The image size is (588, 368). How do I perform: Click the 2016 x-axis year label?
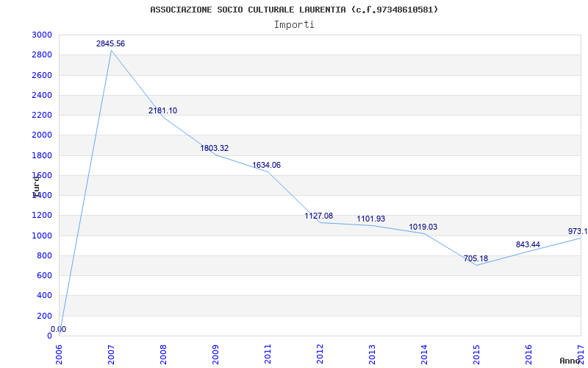pyautogui.click(x=528, y=355)
